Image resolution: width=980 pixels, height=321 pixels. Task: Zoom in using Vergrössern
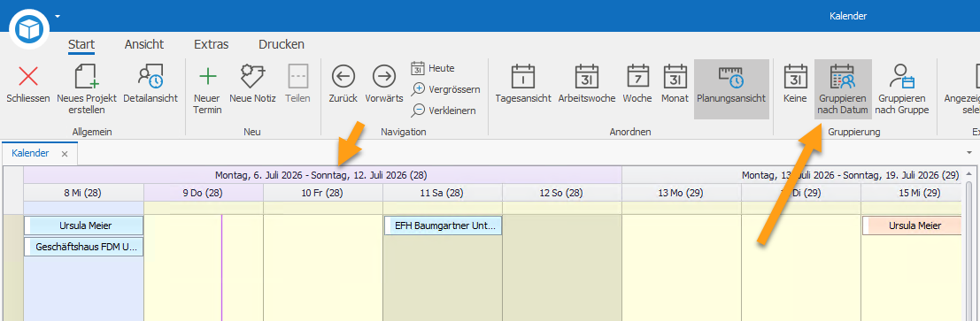coord(445,89)
